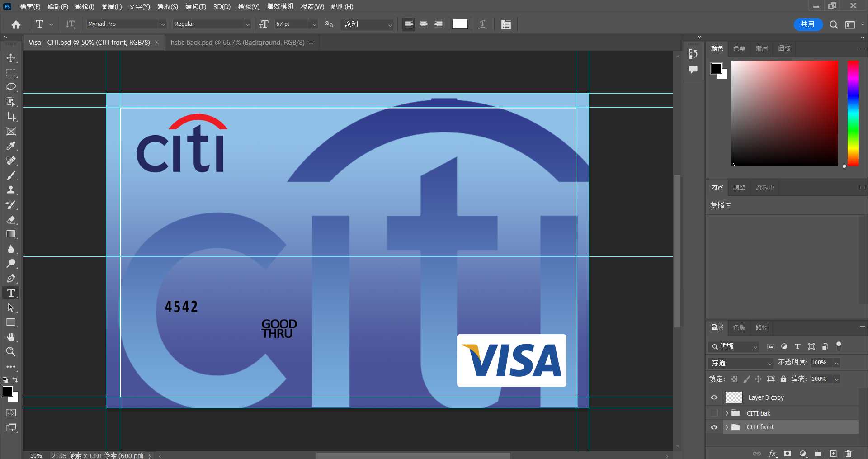Open the opacity 100% dropdown arrow

836,363
